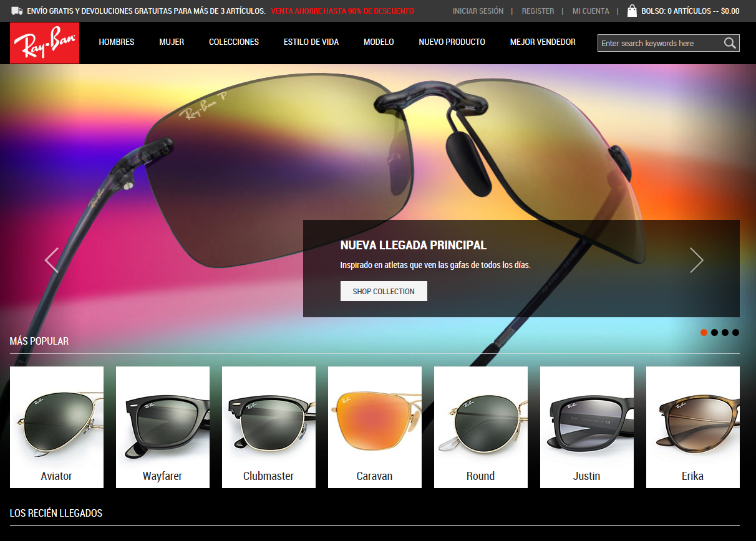Image resolution: width=756 pixels, height=541 pixels.
Task: Go to previous slide with left arrow
Action: [52, 260]
